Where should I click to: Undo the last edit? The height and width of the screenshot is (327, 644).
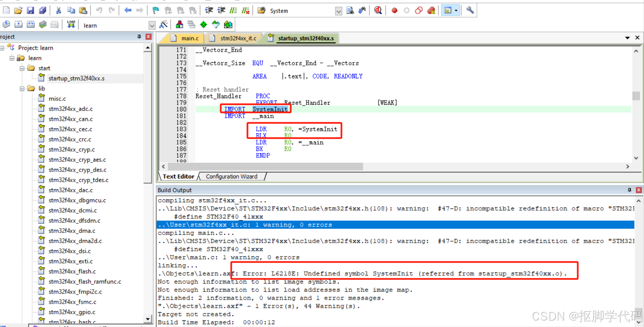coord(99,10)
